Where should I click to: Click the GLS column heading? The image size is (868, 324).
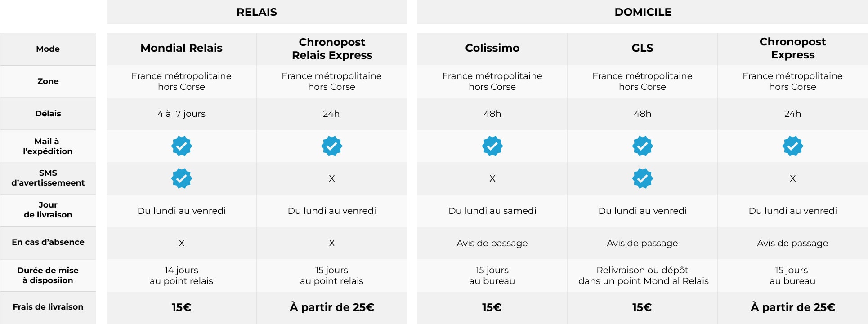pyautogui.click(x=643, y=48)
